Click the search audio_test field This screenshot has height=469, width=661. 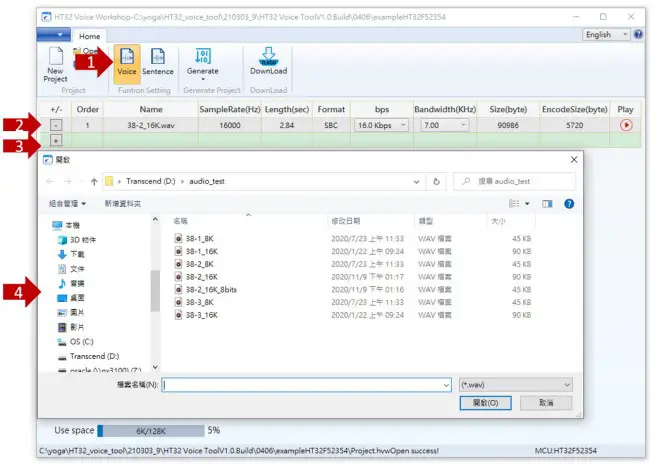pos(514,182)
